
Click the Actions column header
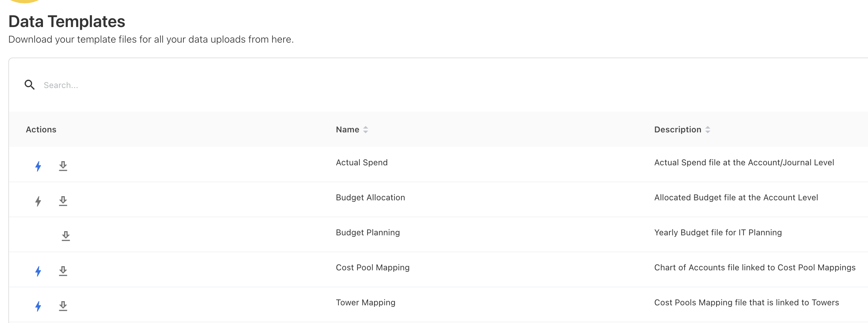(x=41, y=130)
